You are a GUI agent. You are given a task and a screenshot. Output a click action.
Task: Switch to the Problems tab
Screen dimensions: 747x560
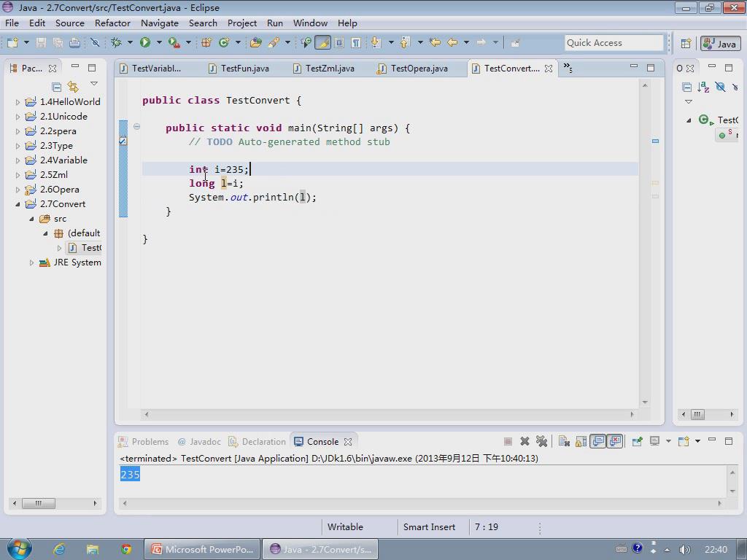(144, 441)
